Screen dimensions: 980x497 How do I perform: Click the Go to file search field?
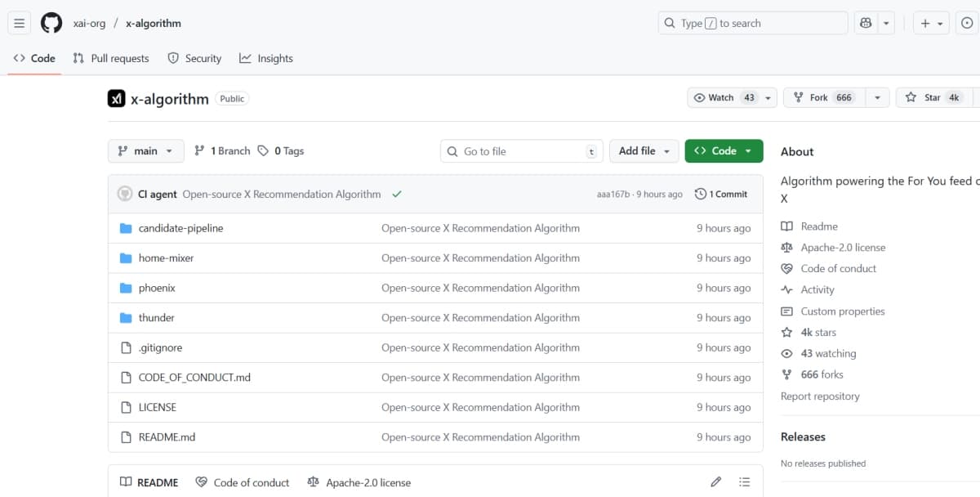click(x=521, y=151)
